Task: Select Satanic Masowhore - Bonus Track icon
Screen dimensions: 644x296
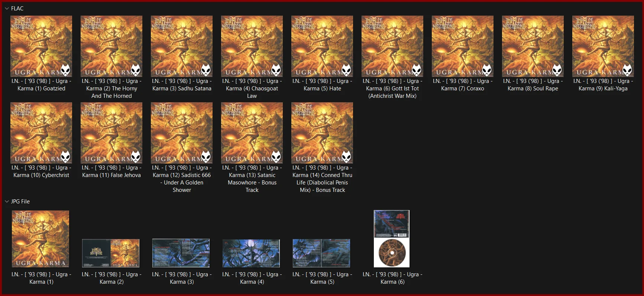Action: [x=252, y=133]
